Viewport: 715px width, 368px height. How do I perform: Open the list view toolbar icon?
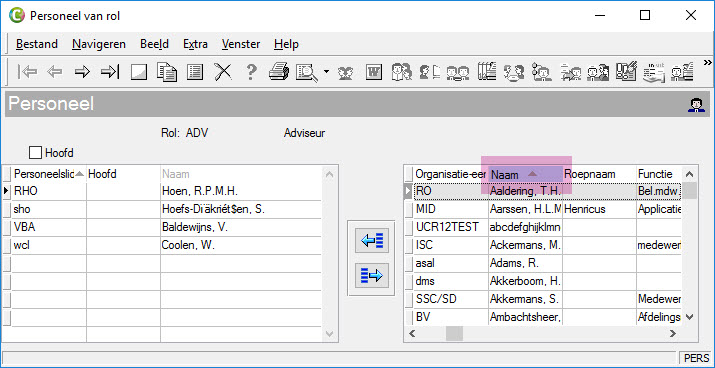[195, 72]
